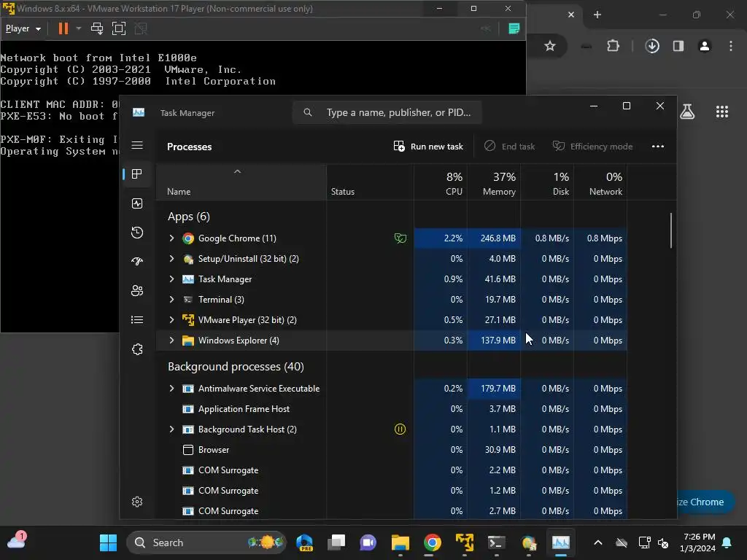Sort processes by the Name column header
The height and width of the screenshot is (560, 747).
[x=241, y=182]
